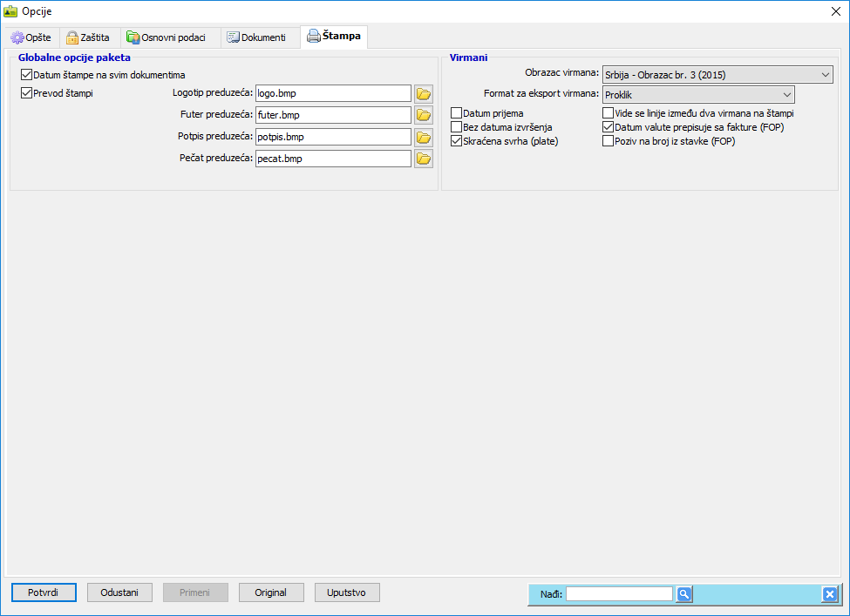Select the Dokumenti tab
The height and width of the screenshot is (616, 850).
[x=256, y=37]
